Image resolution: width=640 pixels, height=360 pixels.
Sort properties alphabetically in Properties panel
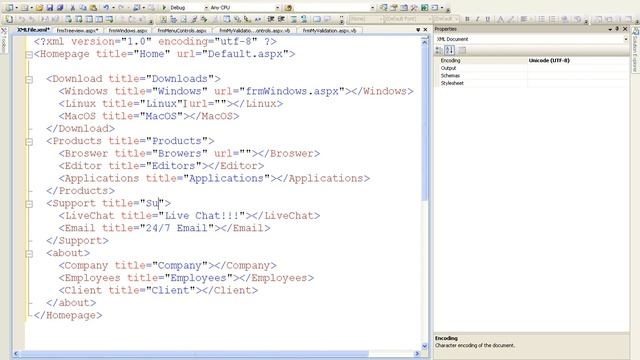(x=449, y=50)
